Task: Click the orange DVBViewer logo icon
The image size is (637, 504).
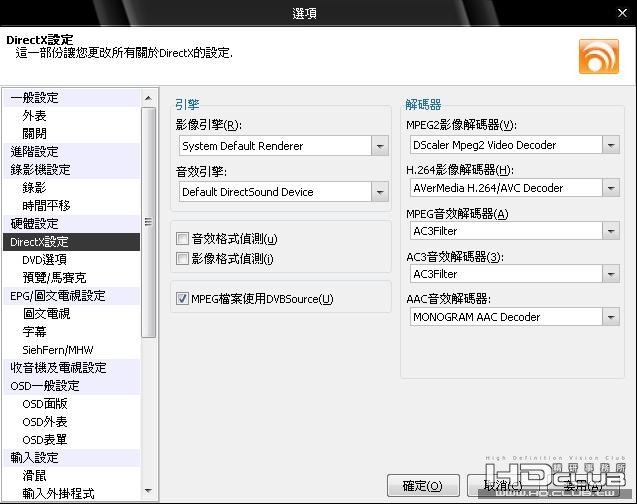Action: click(598, 56)
